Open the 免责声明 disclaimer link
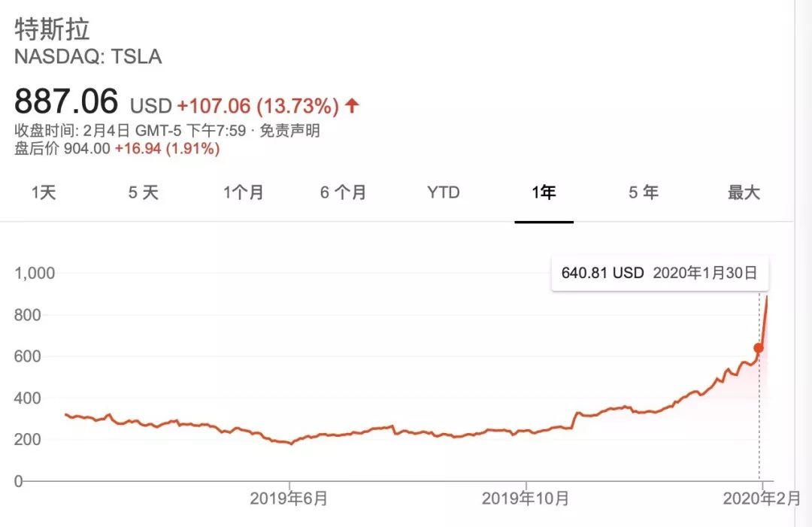Viewport: 812px width, 527px height. tap(290, 131)
